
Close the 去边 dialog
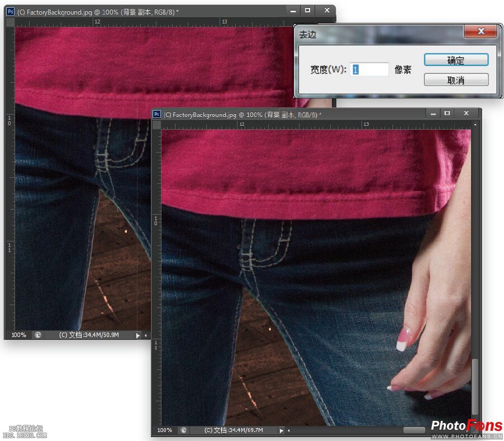[481, 31]
